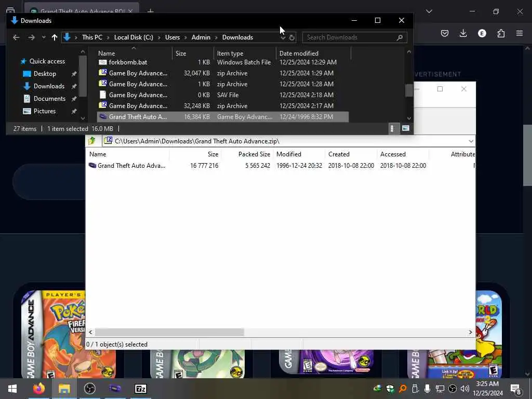Open Super Mario World game cover thumbnail
Image resolution: width=532 pixels, height=399 pixels.
(x=488, y=334)
